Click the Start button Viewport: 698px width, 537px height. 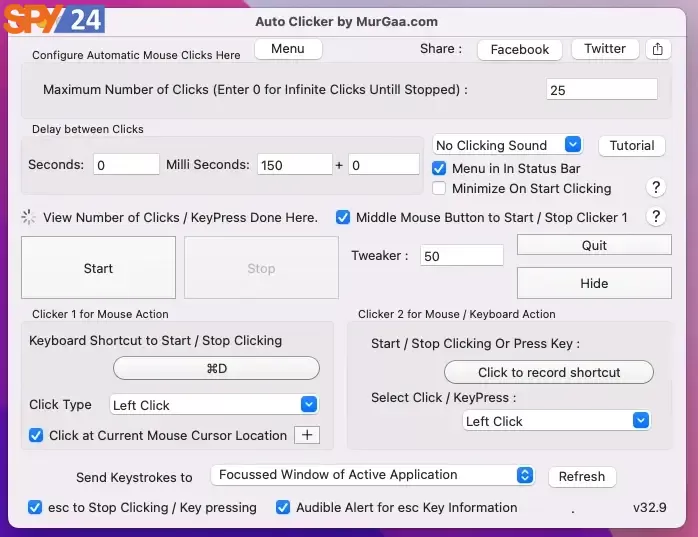98,268
